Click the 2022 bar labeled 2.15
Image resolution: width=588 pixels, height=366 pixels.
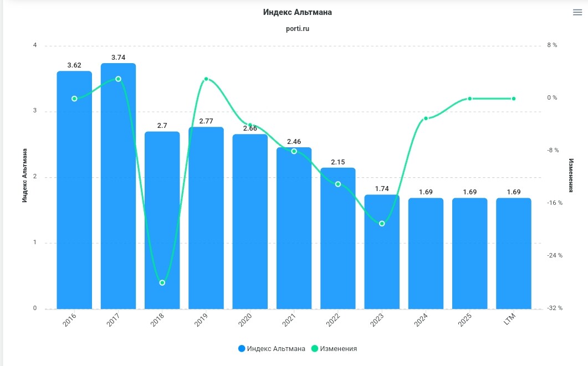pos(338,244)
